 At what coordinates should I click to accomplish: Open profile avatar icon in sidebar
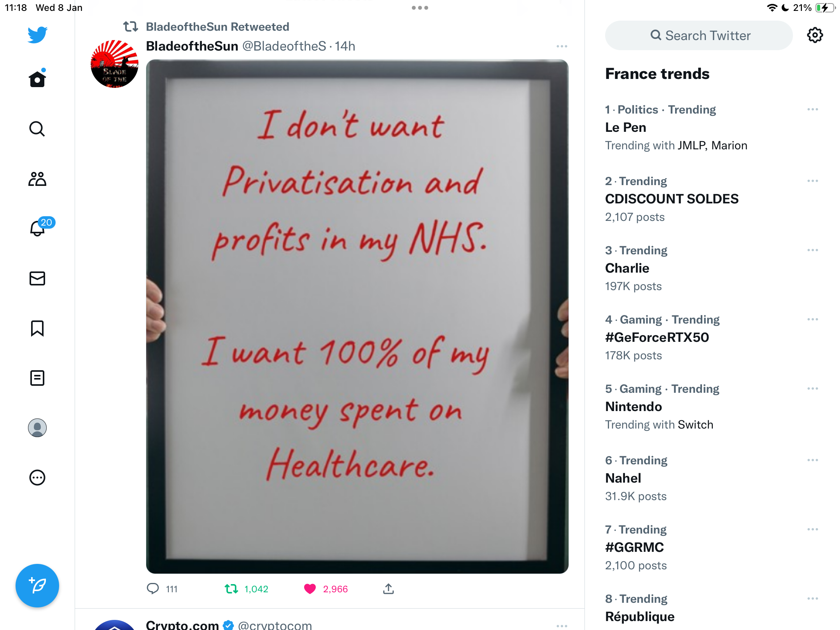pos(37,428)
